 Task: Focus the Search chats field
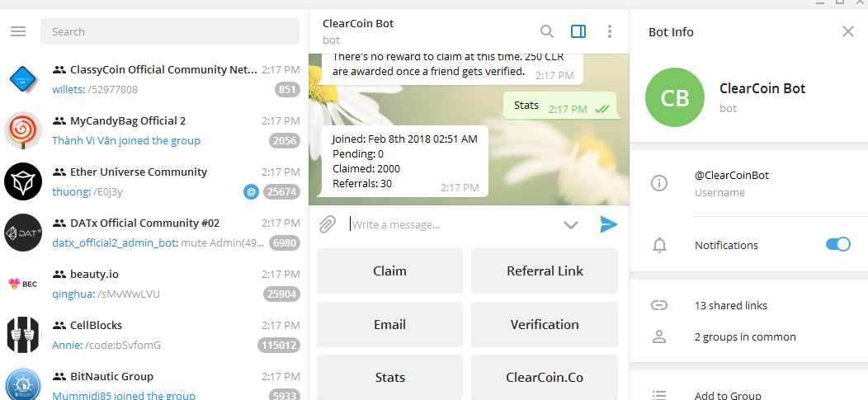pos(170,31)
